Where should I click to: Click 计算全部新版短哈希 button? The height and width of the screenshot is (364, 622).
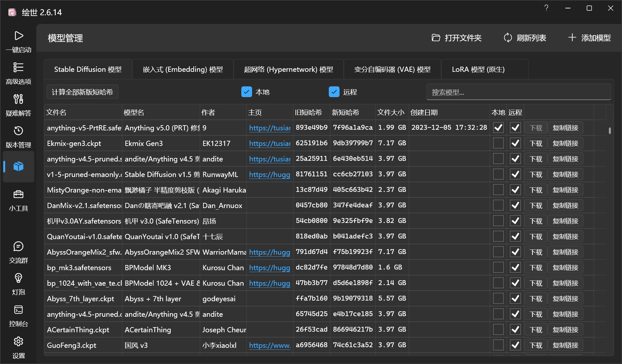point(82,92)
